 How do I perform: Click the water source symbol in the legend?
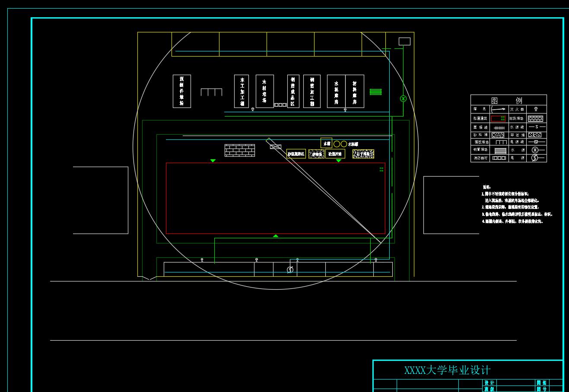point(538,150)
